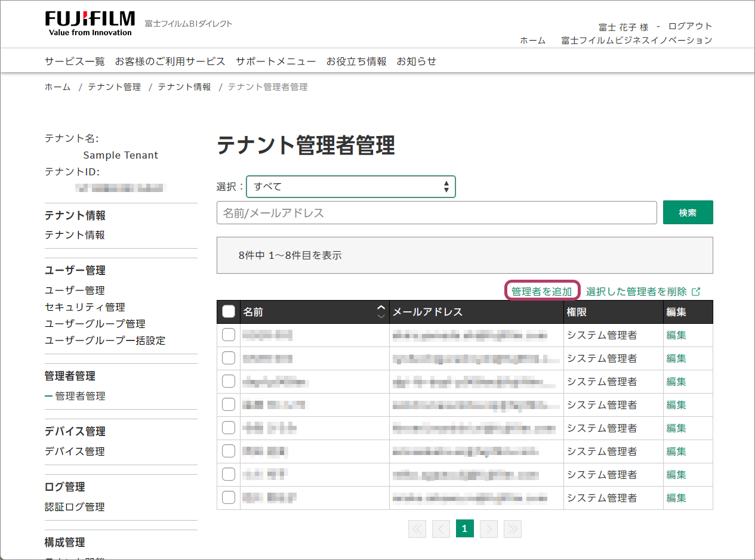Open the 富士フイルムビジネスイノベーション link
Image resolution: width=755 pixels, height=560 pixels.
[637, 41]
